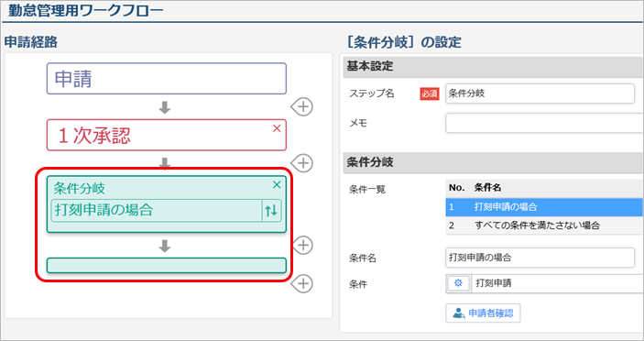Click the bottom add-step plus icon below the empty step
Viewport: 644px width, 341px height.
pos(302,283)
